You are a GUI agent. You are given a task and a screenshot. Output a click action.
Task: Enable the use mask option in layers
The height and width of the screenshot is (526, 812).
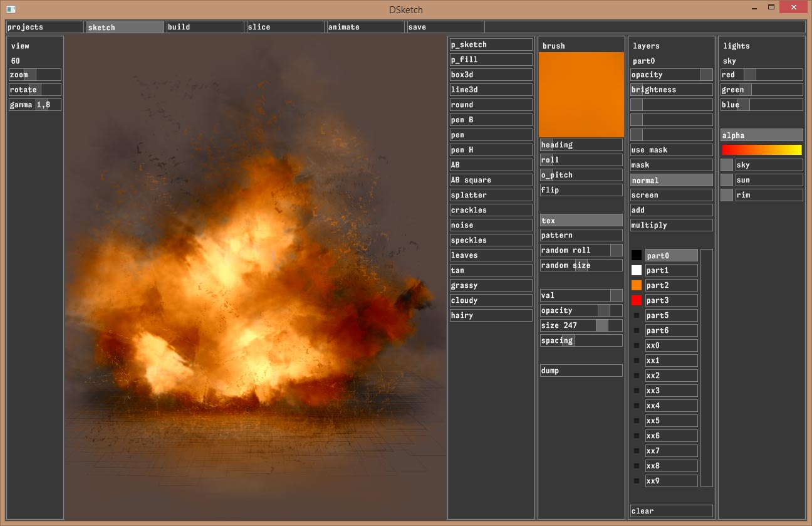coord(671,150)
